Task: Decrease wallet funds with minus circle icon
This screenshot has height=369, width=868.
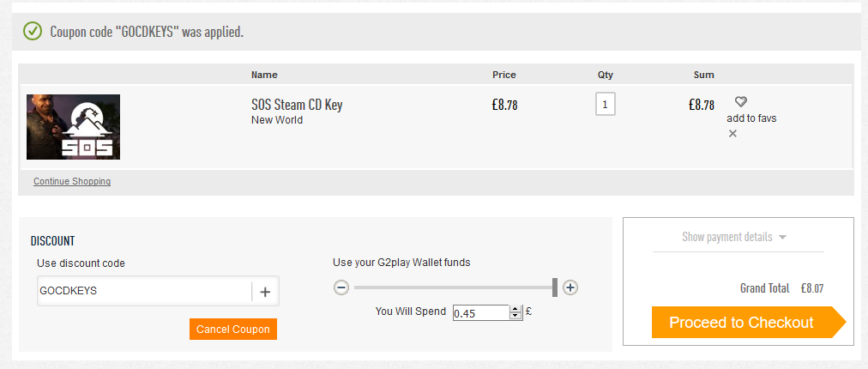Action: click(x=341, y=287)
